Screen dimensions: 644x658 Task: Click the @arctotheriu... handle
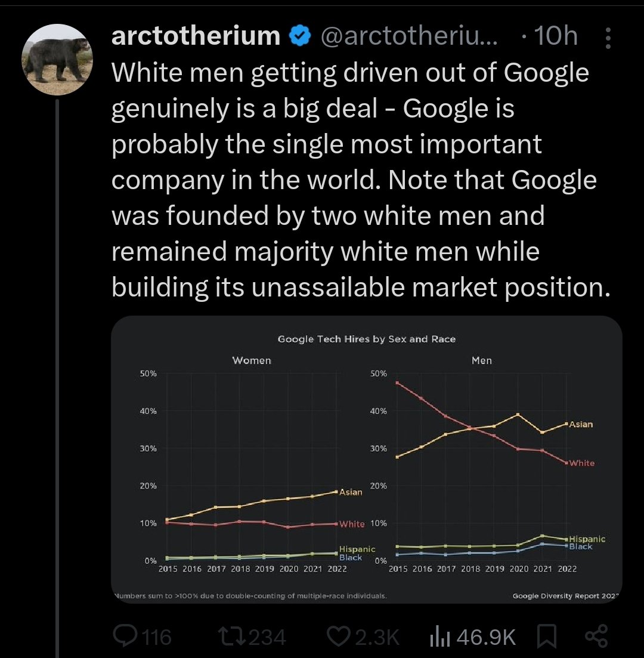(x=410, y=36)
